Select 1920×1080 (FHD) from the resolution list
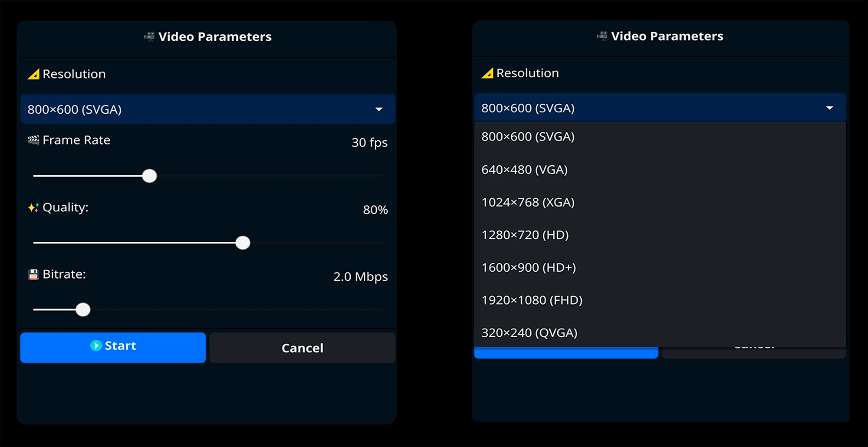This screenshot has width=868, height=447. (x=532, y=300)
